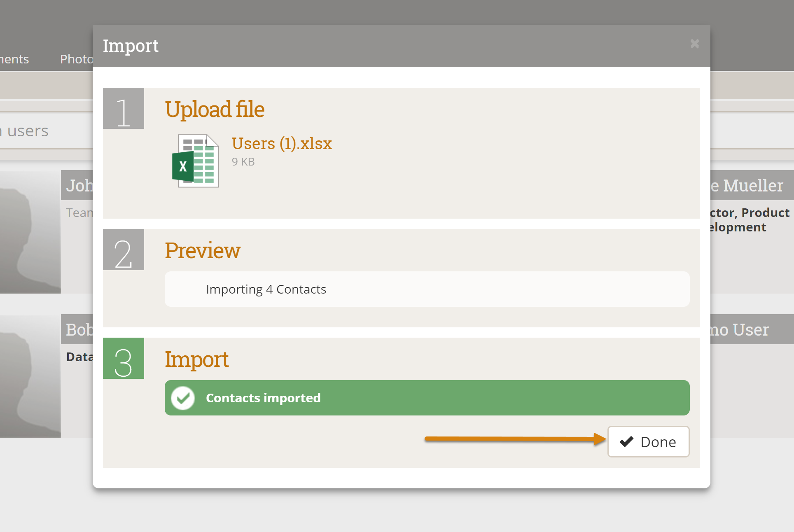Click the step 2 number badge
The image size is (794, 532).
pos(123,250)
